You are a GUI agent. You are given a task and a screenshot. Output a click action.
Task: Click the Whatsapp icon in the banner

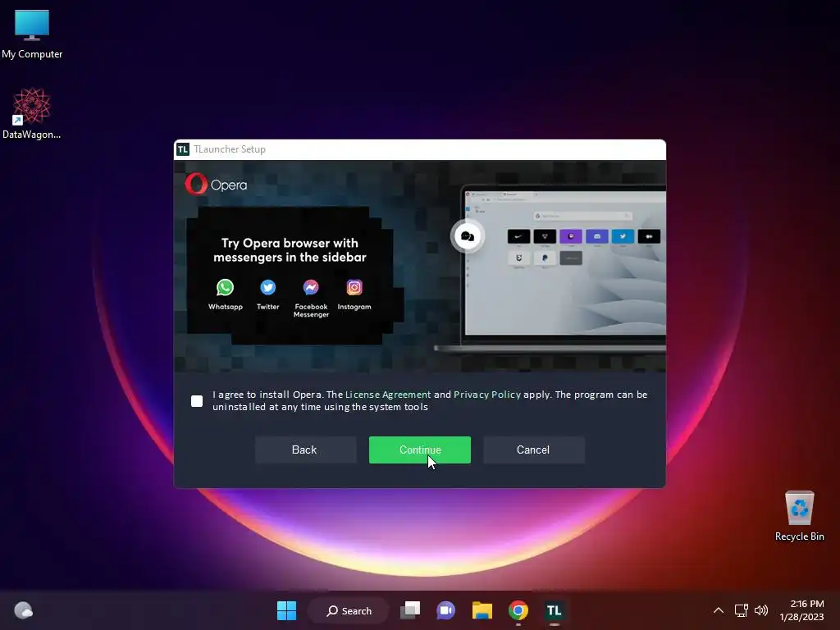225,288
